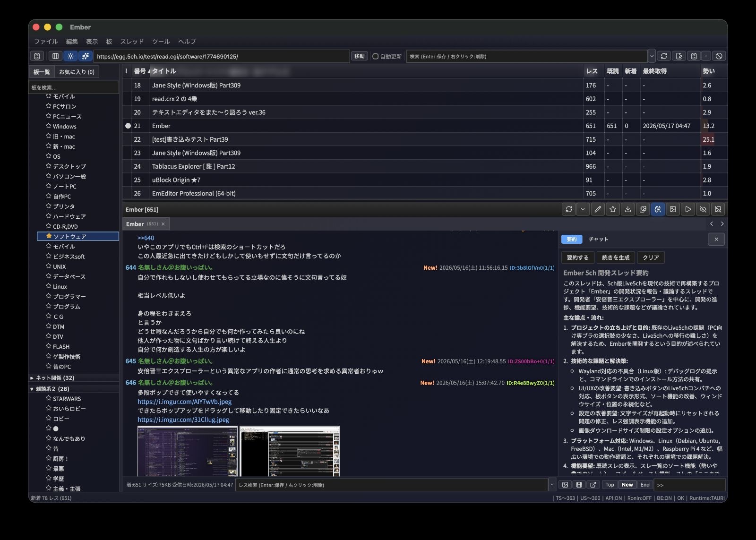Close the summary side panel
The height and width of the screenshot is (540, 756).
point(716,239)
